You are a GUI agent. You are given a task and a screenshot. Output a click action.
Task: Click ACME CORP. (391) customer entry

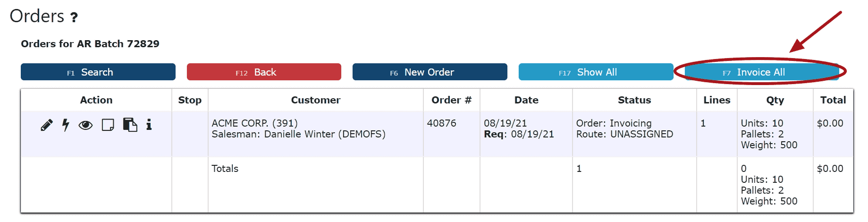[255, 123]
